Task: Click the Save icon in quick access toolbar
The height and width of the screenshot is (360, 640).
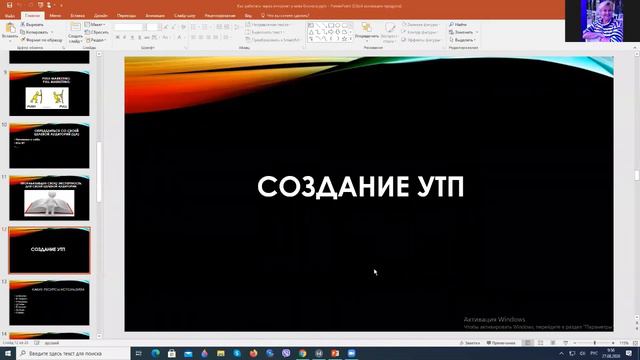Action: (9, 5)
